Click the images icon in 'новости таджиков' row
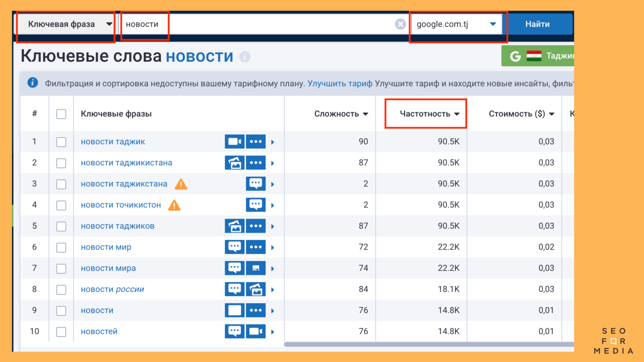The image size is (644, 362). click(234, 226)
